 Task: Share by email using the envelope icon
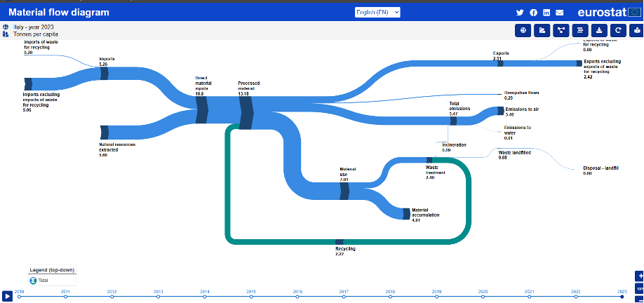(559, 13)
